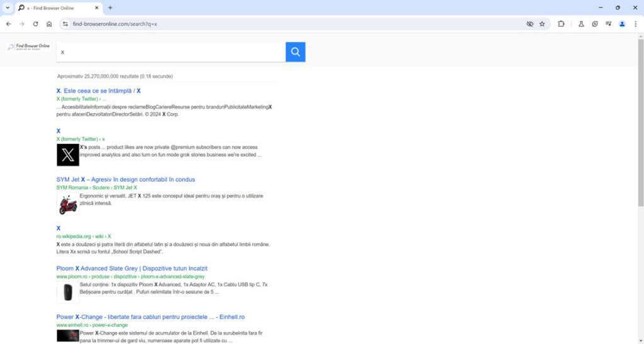
Task: Click the search input containing 'x'
Action: tap(171, 52)
